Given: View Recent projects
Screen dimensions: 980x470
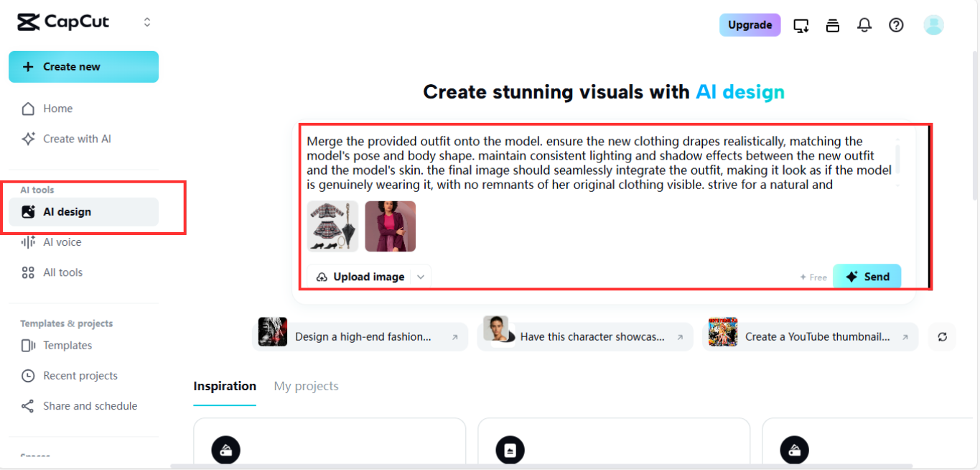Looking at the screenshot, I should tap(79, 375).
